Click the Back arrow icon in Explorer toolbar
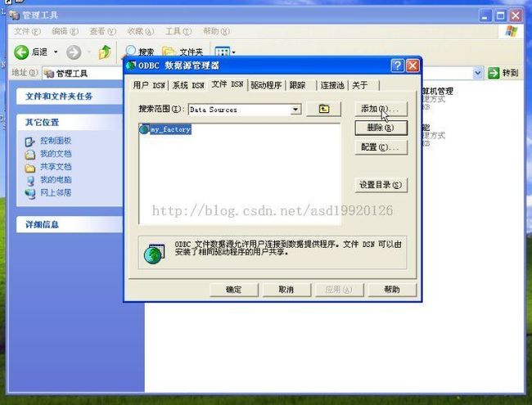Image resolution: width=532 pixels, height=405 pixels. click(21, 52)
